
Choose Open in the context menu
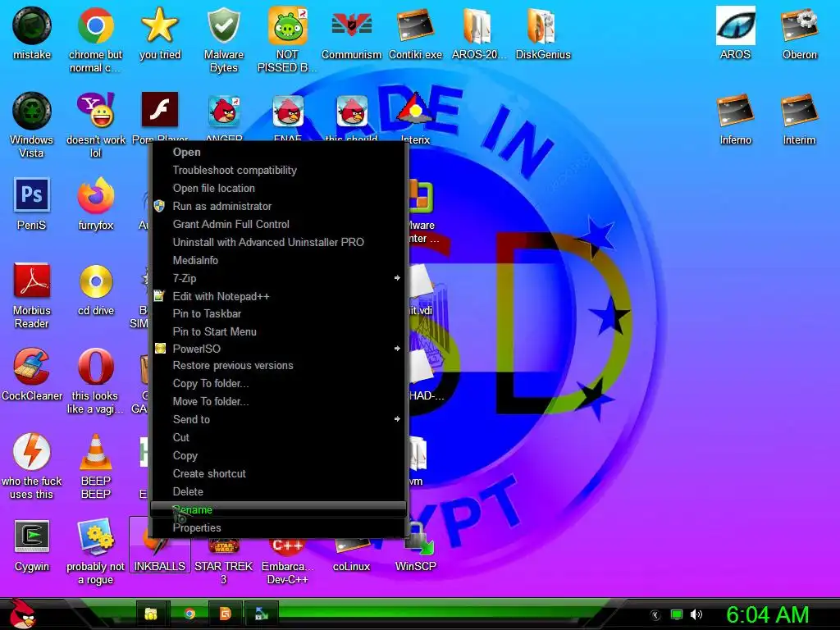(278, 152)
